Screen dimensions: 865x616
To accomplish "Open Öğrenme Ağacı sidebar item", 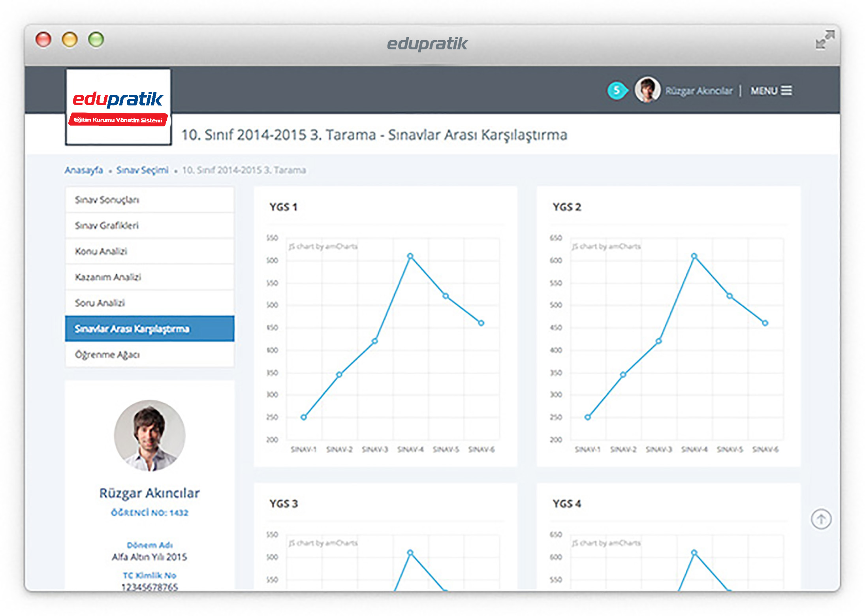I will tap(150, 355).
